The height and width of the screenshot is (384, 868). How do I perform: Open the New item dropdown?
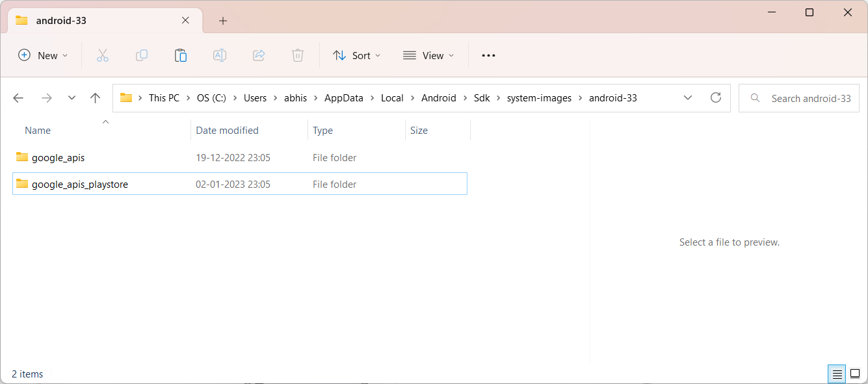(43, 56)
